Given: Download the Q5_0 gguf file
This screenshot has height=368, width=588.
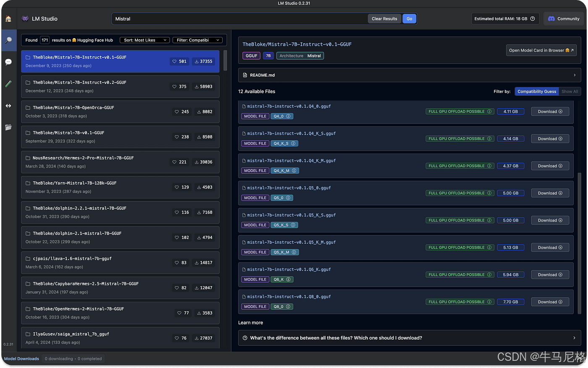Looking at the screenshot, I should click(550, 193).
